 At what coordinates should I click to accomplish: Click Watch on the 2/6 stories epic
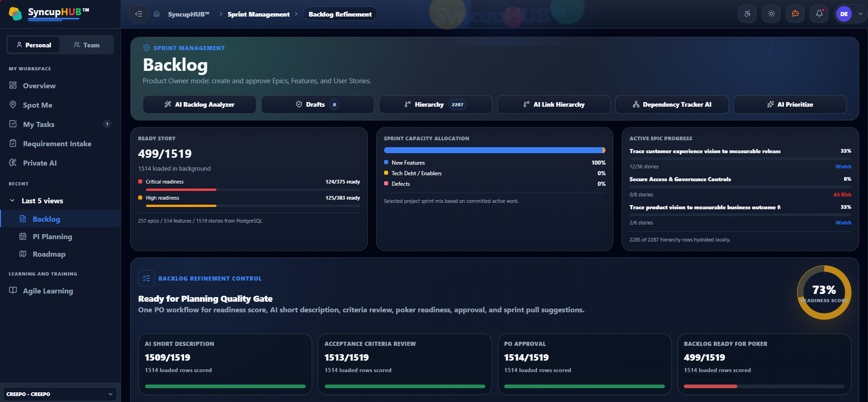[x=843, y=223]
